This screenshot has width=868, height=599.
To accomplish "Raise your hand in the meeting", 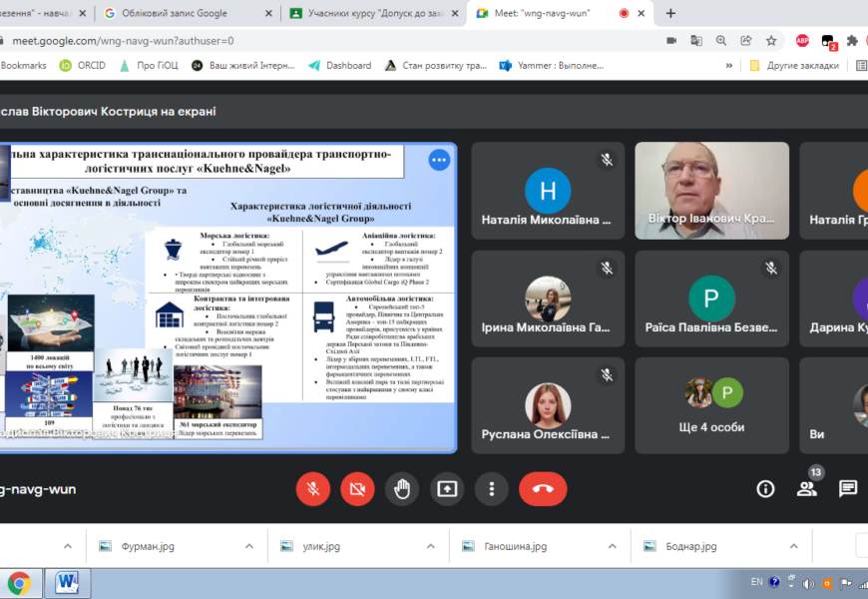I will pos(402,488).
